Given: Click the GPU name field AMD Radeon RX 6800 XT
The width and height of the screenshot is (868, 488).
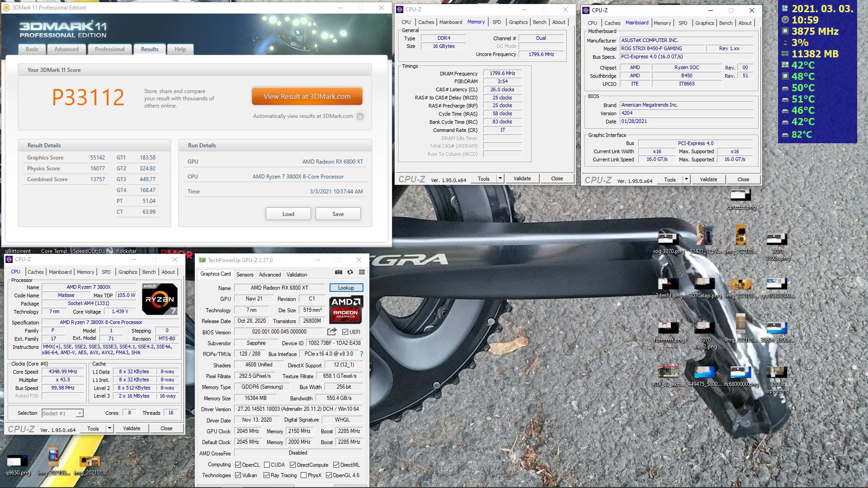Looking at the screenshot, I should pos(279,288).
